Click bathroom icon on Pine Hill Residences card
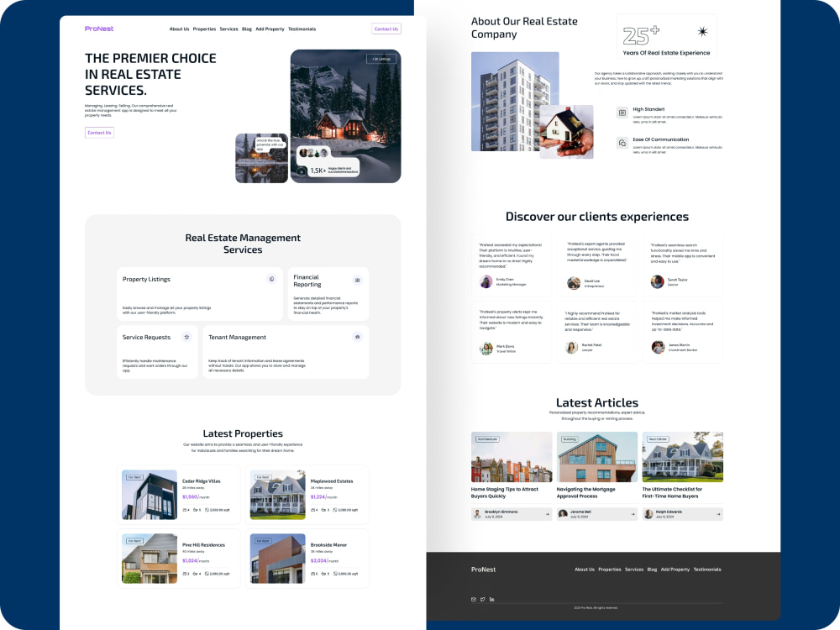The width and height of the screenshot is (840, 630). click(x=196, y=574)
